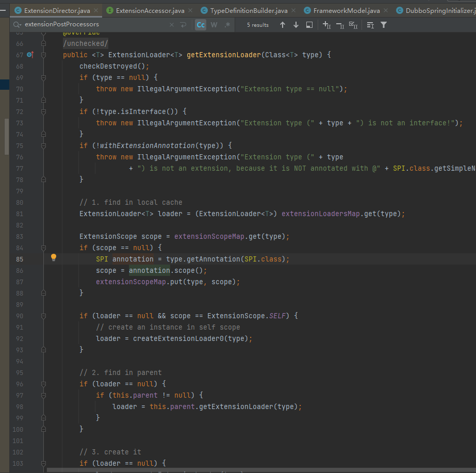Click the fold end marker on line 93
This screenshot has width=476, height=473.
(x=43, y=350)
